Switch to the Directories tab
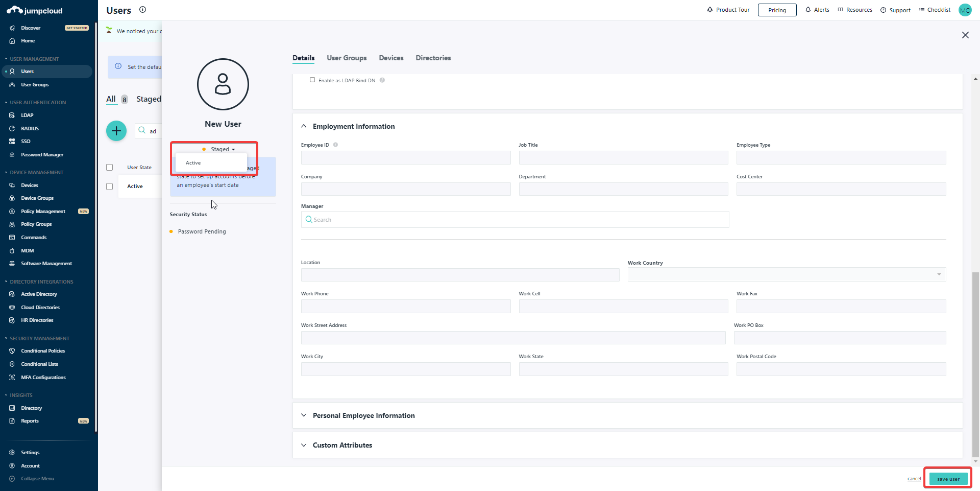Image resolution: width=980 pixels, height=491 pixels. (433, 58)
